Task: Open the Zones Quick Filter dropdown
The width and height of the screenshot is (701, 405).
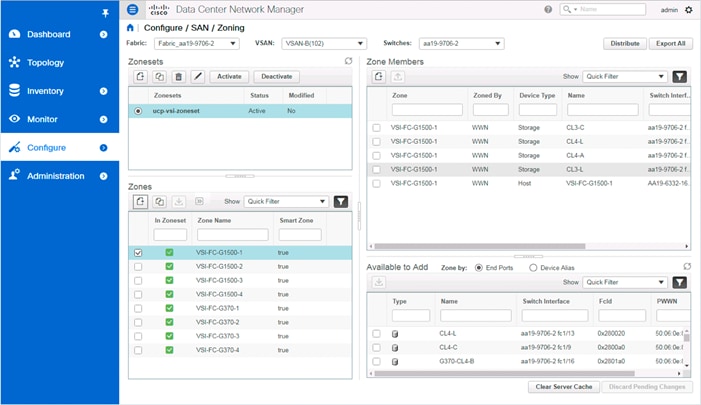Action: pos(286,202)
